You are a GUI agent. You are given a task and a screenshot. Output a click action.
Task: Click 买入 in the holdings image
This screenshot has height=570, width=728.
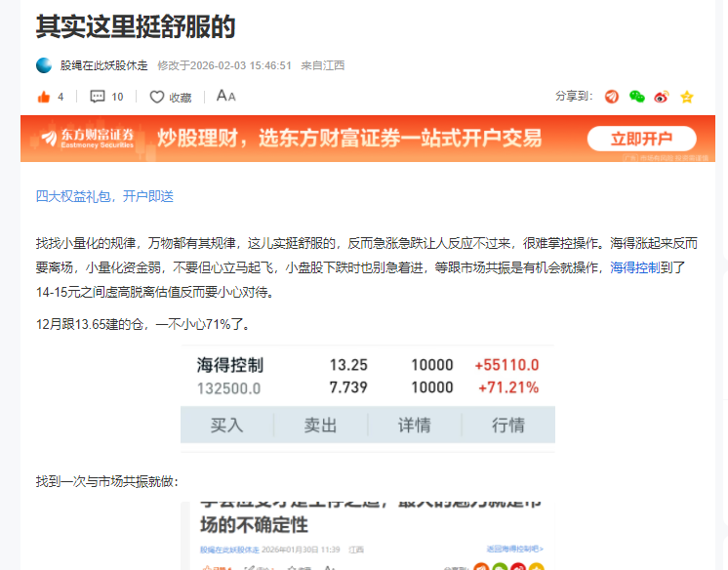click(226, 426)
